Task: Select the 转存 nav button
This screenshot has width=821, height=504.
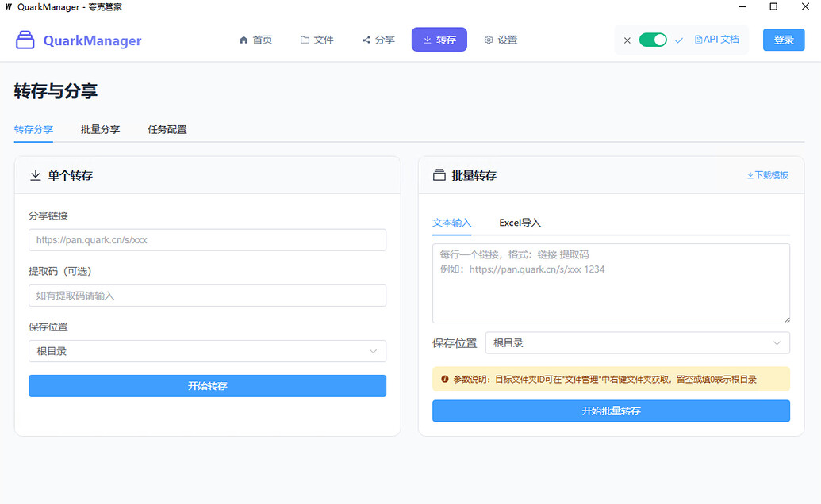Action: tap(439, 40)
